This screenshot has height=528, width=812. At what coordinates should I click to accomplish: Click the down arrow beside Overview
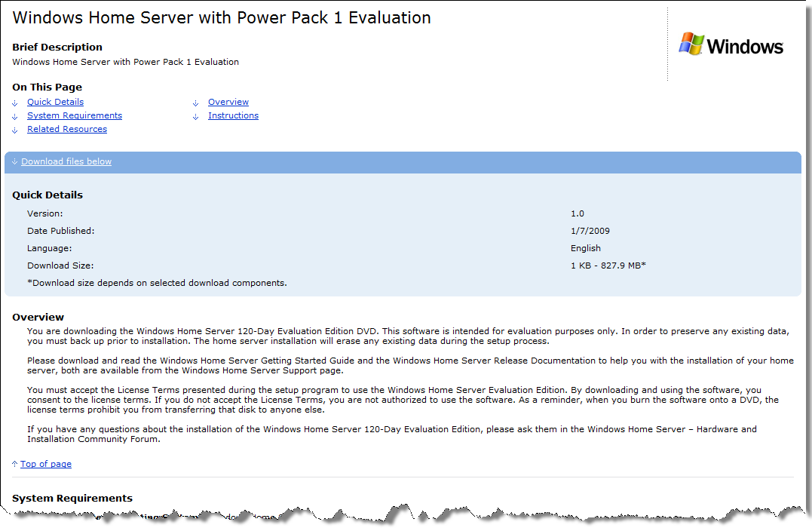[x=196, y=103]
